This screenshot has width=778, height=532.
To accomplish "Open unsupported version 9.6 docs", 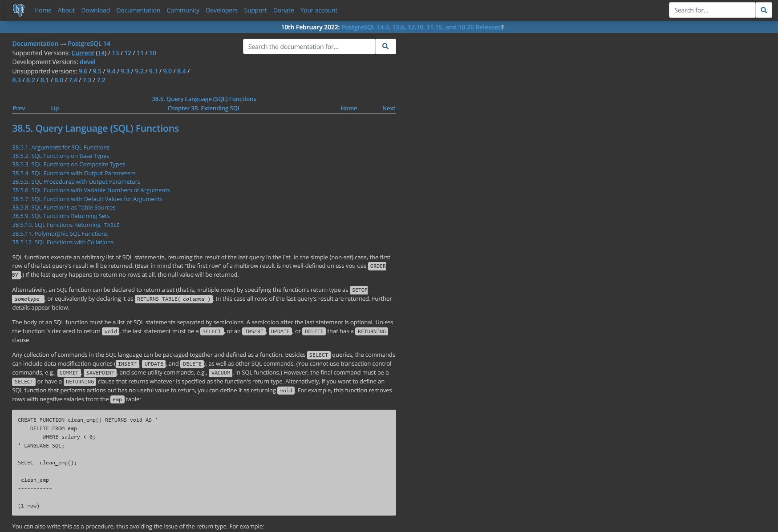I will [x=83, y=71].
